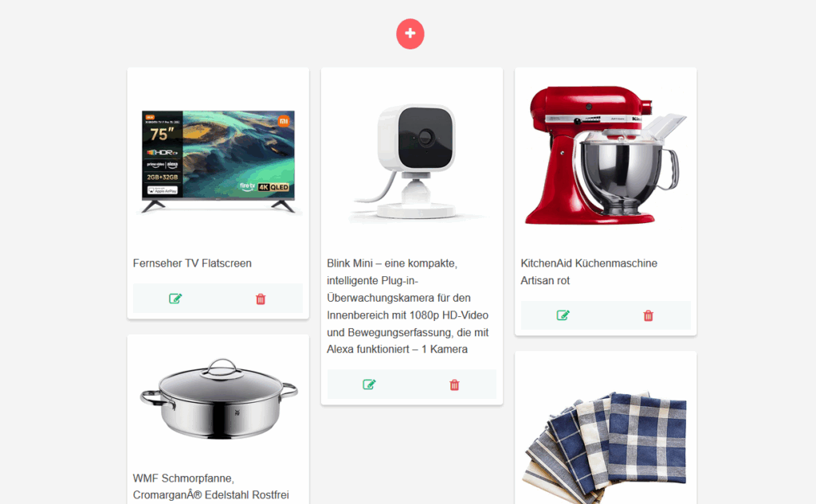The width and height of the screenshot is (816, 504).
Task: Edit the Fernseher TV Flatscreen item
Action: (x=175, y=299)
